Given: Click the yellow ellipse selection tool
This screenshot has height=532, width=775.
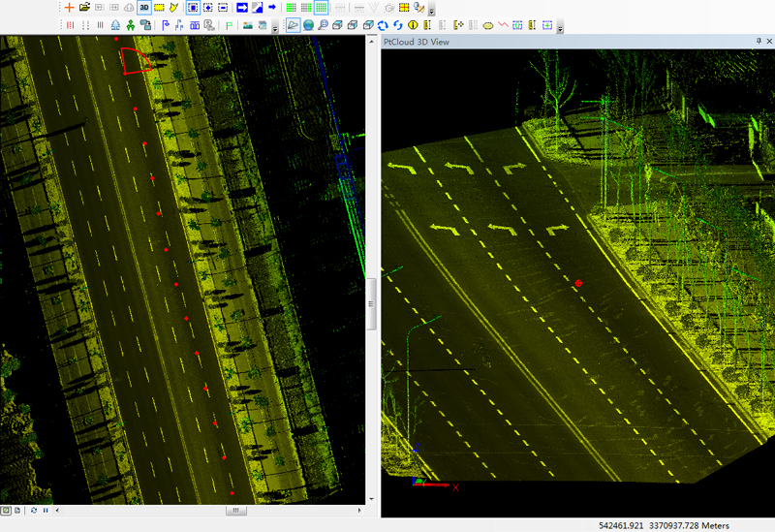Looking at the screenshot, I should 487,24.
